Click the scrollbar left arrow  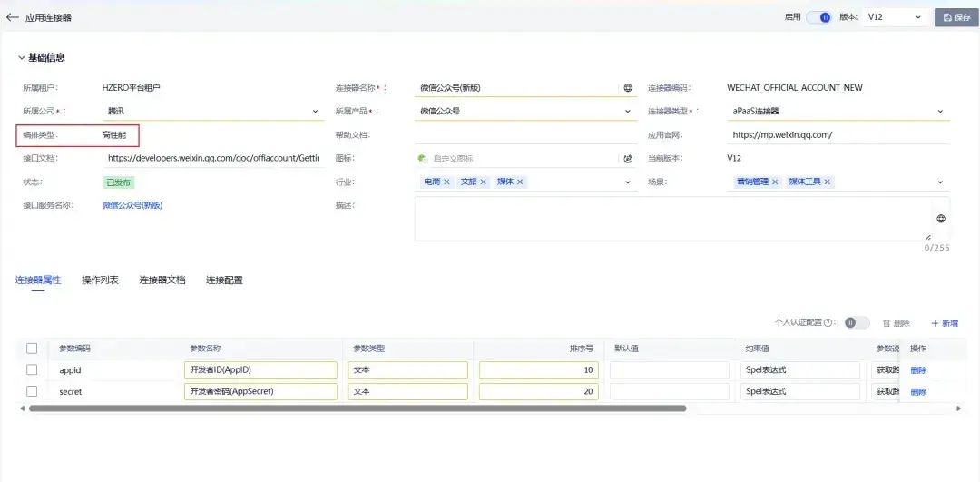[x=23, y=408]
